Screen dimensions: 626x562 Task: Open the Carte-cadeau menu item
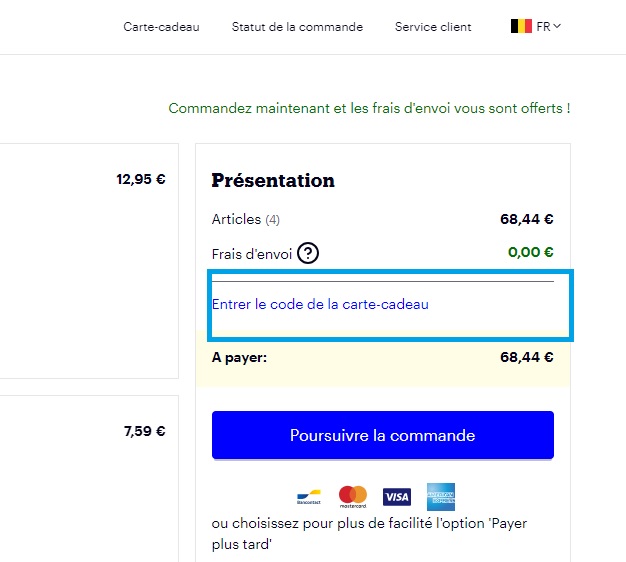tap(161, 27)
